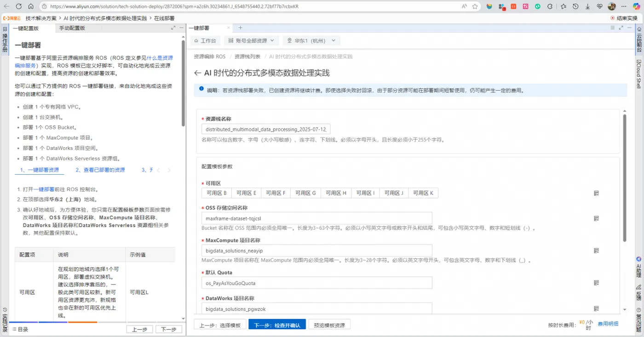Click the browser profile avatar

(x=612, y=6)
